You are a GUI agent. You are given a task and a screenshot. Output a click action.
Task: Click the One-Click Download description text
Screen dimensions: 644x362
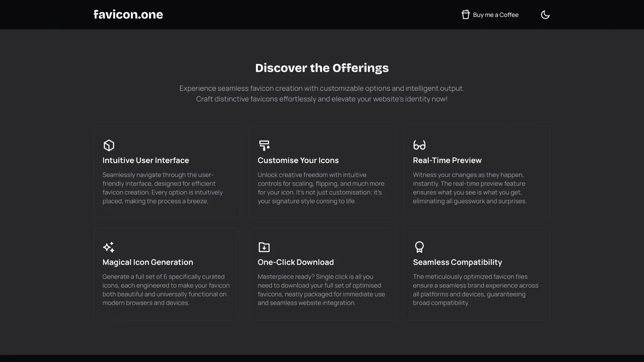[x=321, y=290]
